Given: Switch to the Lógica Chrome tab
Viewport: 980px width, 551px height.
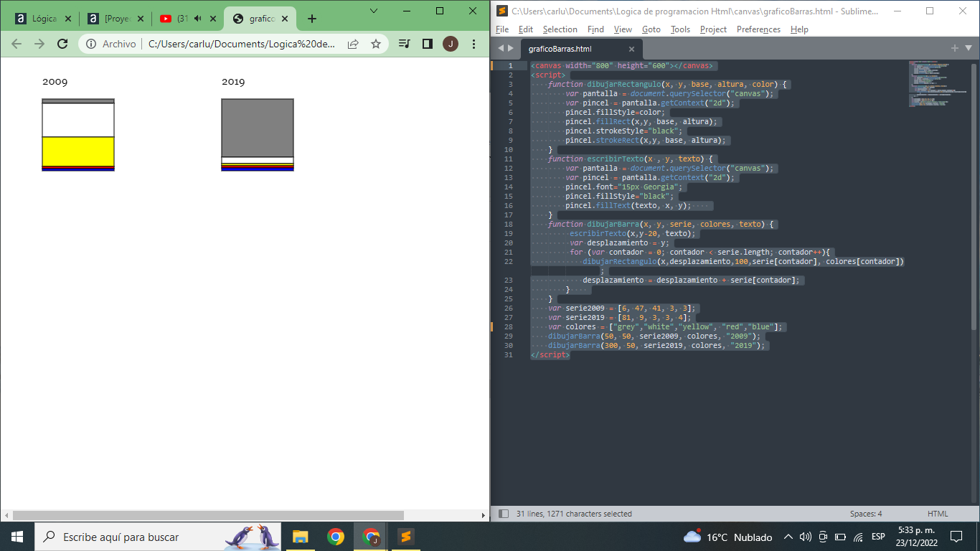Looking at the screenshot, I should click(42, 19).
